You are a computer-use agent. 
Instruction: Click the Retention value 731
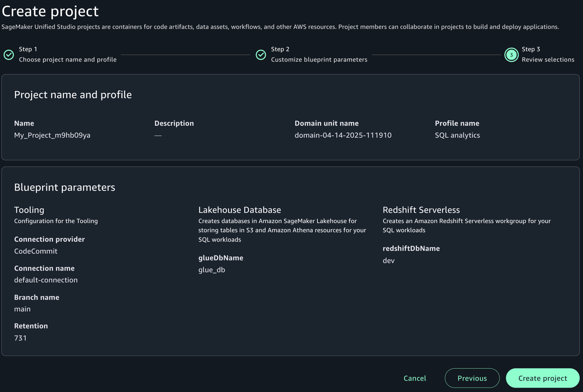[x=20, y=338]
